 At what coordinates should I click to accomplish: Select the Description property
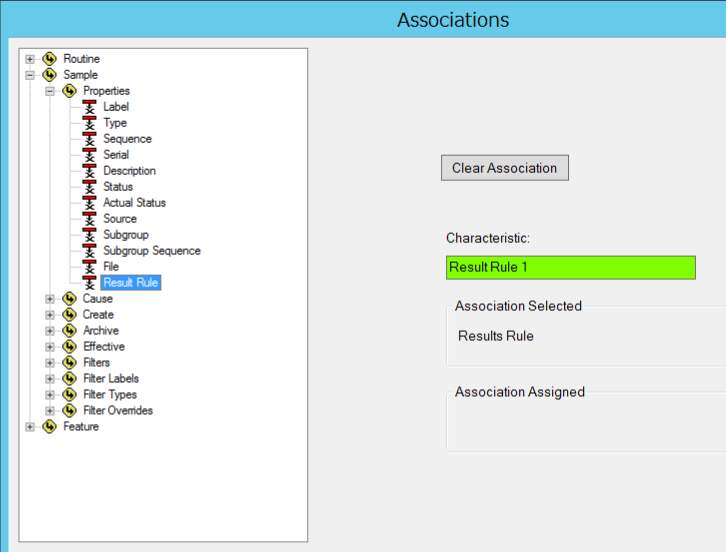click(129, 171)
